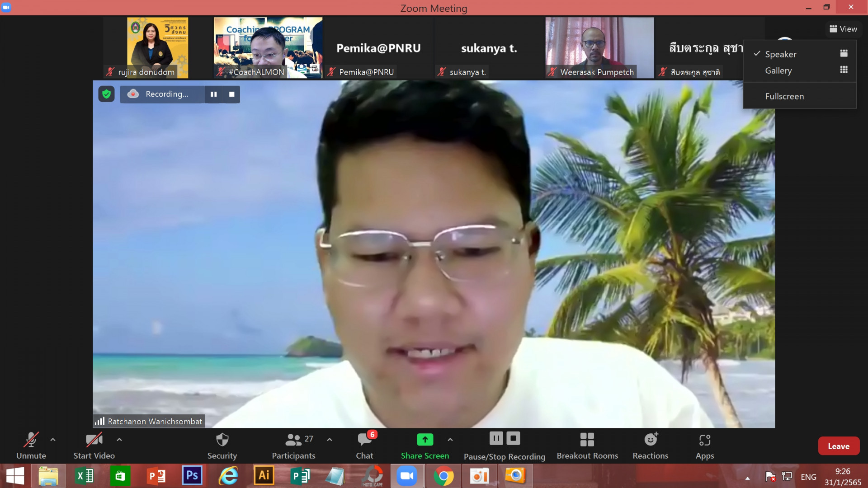868x488 pixels.
Task: Open Chat with 6 unread messages
Action: point(365,446)
